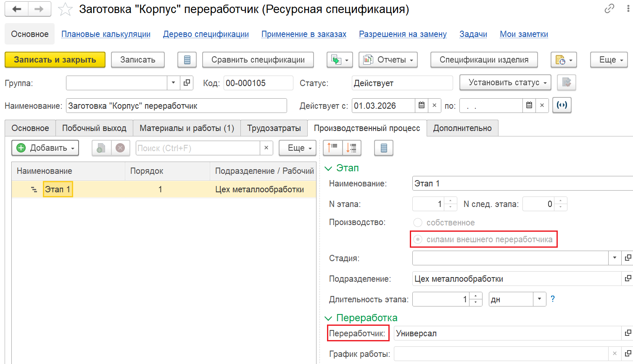Open the Добавить dropdown

(45, 148)
